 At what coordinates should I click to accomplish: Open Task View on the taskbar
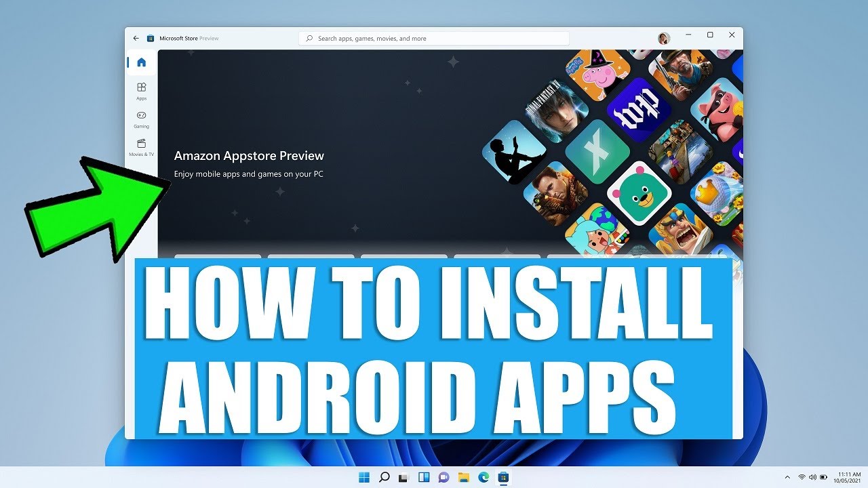tap(404, 477)
